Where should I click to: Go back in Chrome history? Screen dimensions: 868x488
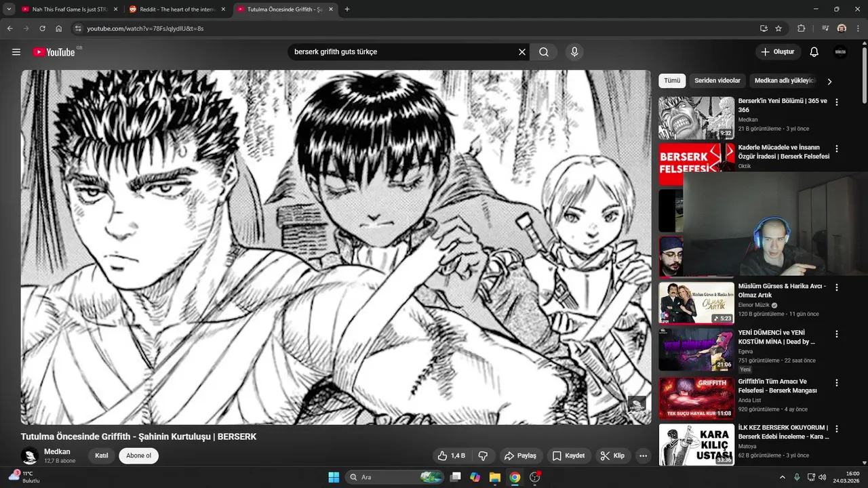tap(9, 28)
